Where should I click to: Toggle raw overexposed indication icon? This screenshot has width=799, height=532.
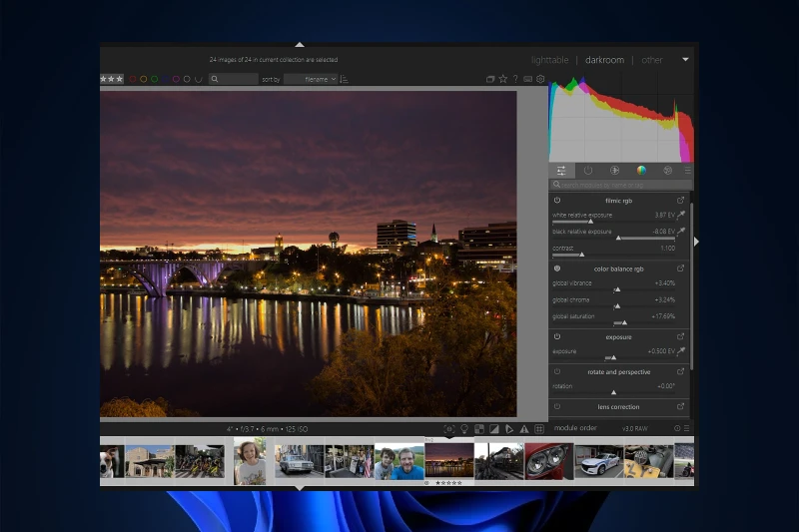click(x=479, y=429)
